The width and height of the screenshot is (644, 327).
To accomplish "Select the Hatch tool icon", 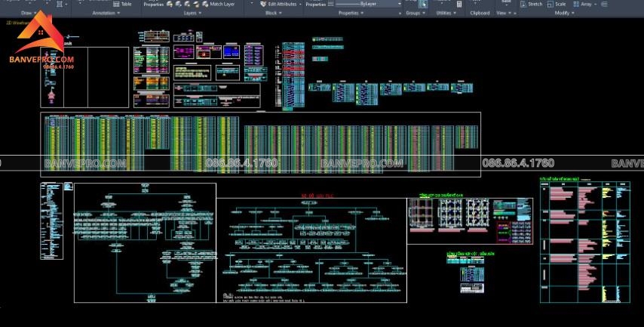I will coord(60,4).
